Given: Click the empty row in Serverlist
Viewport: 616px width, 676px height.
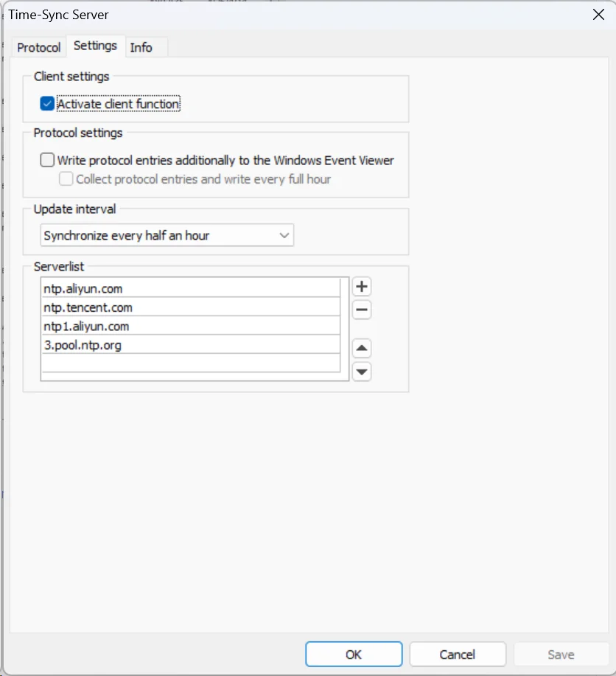Looking at the screenshot, I should click(x=190, y=363).
